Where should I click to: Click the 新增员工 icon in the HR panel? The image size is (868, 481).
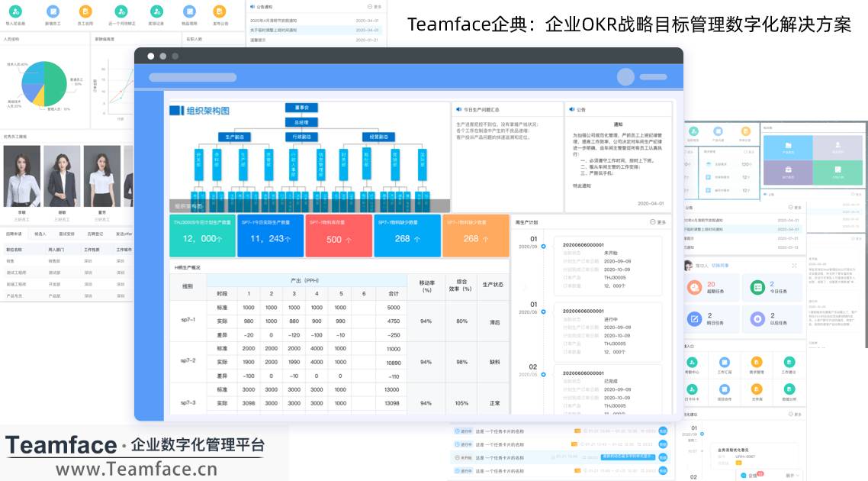coord(53,11)
